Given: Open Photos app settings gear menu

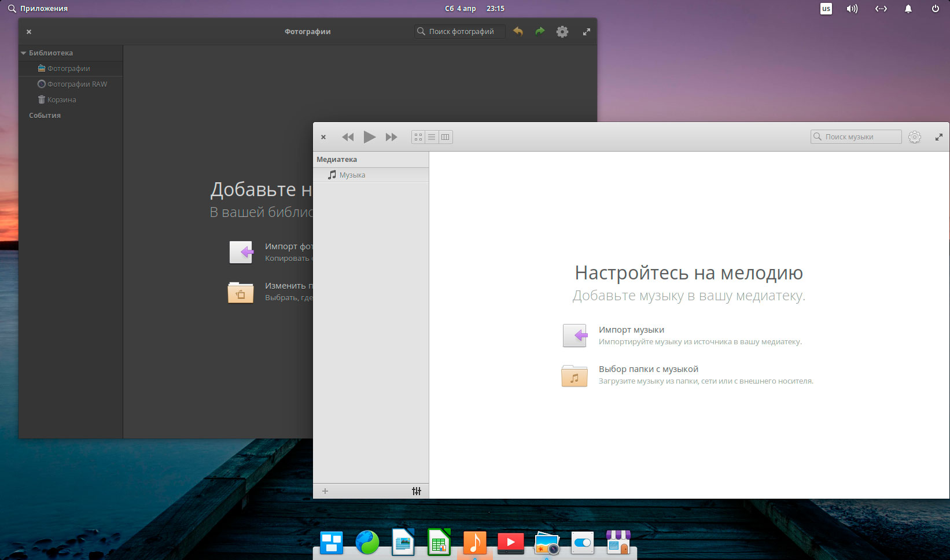Looking at the screenshot, I should click(x=562, y=32).
